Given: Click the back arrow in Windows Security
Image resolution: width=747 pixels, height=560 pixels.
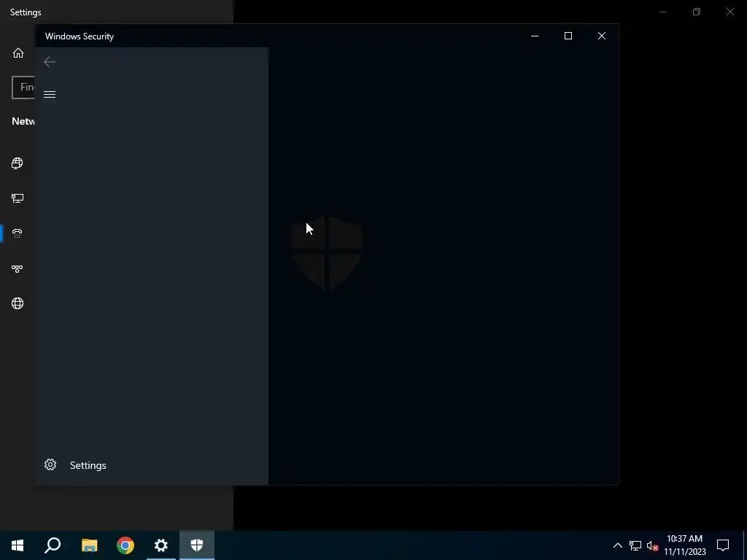Looking at the screenshot, I should 50,62.
